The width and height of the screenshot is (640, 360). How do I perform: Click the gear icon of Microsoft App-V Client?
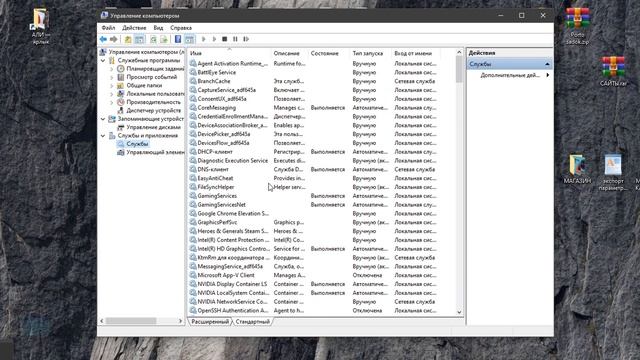click(x=193, y=275)
